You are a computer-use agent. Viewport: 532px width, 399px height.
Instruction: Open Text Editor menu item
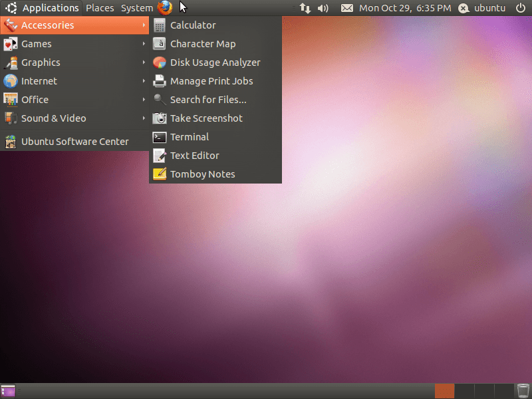tap(215, 156)
